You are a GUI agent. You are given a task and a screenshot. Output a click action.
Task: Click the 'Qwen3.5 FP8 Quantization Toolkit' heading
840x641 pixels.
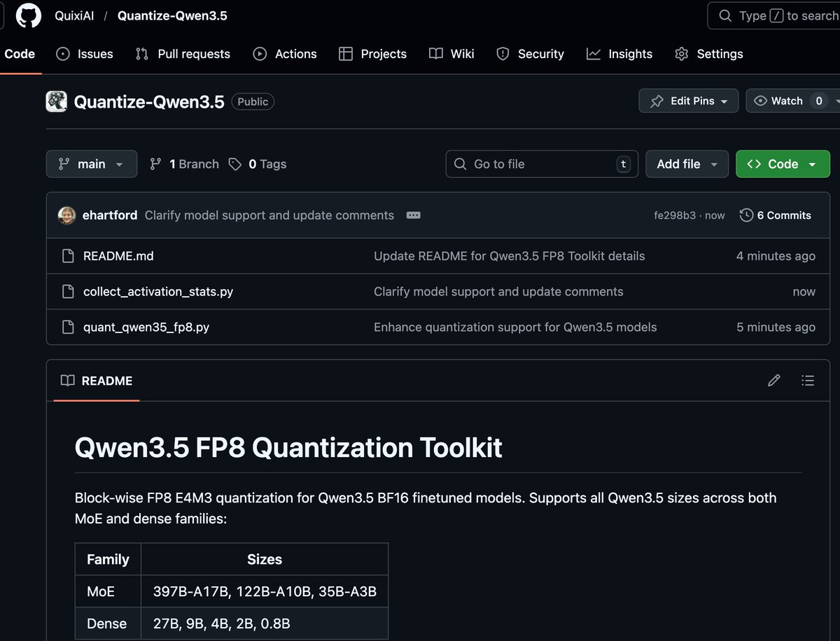288,448
